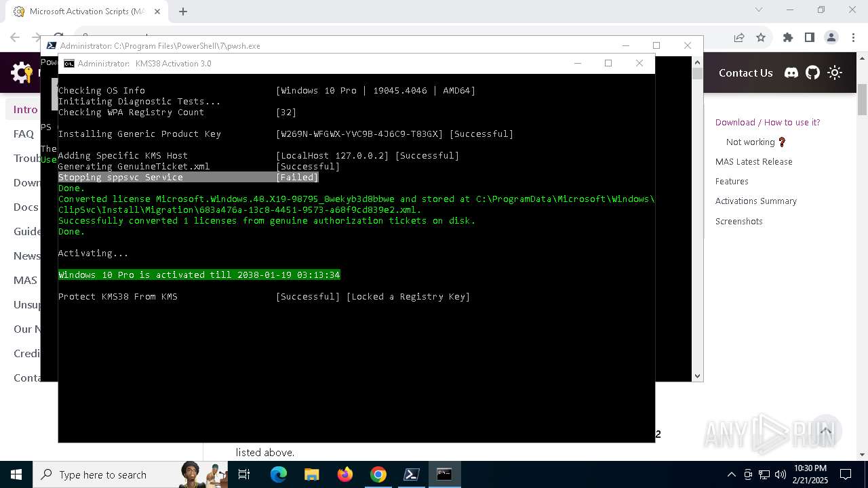
Task: Open the taskbar clock showing 10:30 PM
Action: (x=810, y=474)
